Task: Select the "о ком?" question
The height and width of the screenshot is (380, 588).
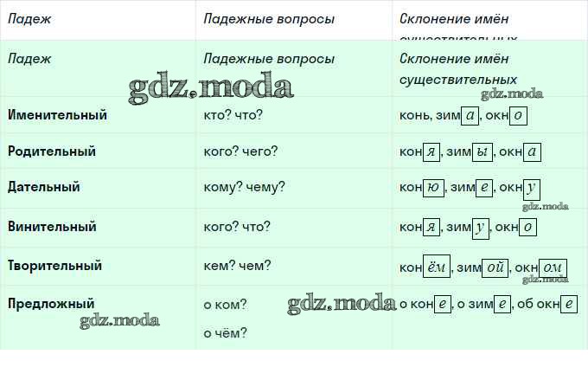Action: tap(225, 305)
